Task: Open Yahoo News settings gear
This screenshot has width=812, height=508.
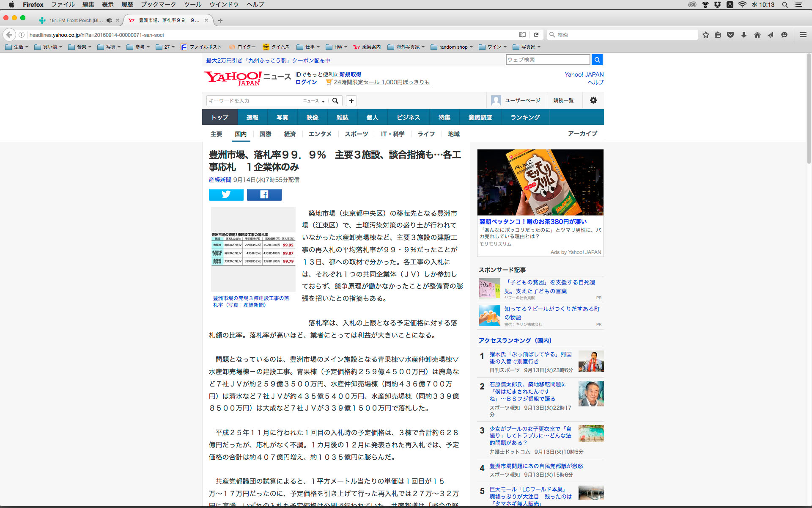Action: (593, 100)
